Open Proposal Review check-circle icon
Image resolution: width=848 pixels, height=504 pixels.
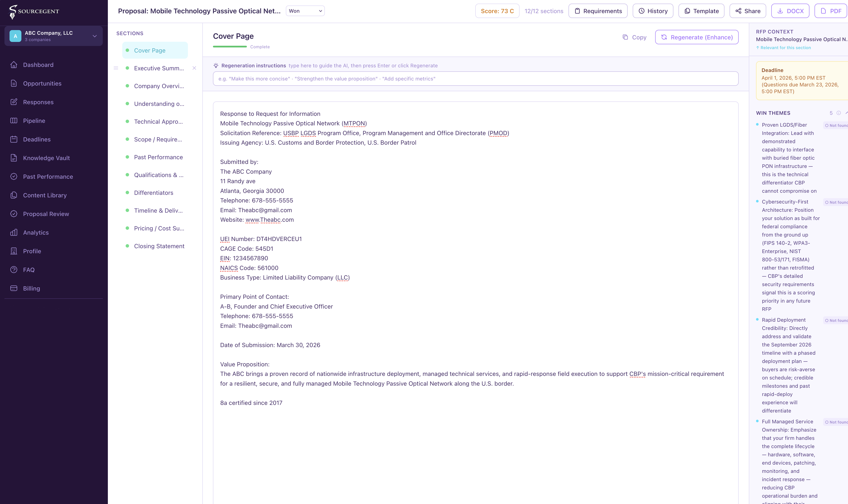point(14,214)
